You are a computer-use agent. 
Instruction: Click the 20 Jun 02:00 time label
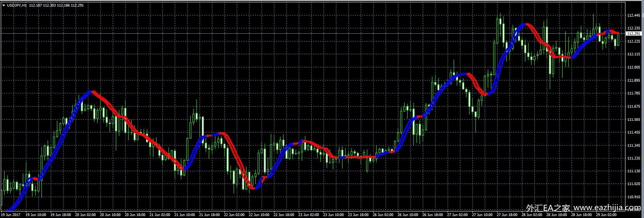[x=86, y=215]
